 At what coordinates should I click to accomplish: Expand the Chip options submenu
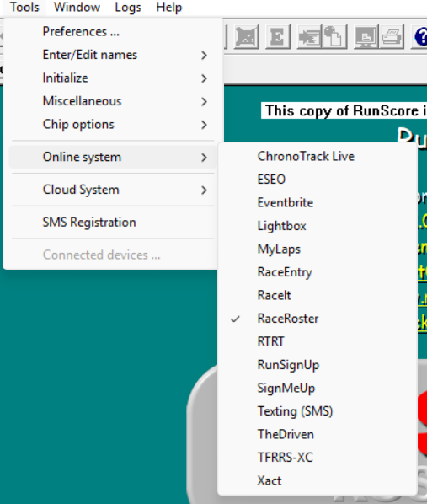click(113, 125)
